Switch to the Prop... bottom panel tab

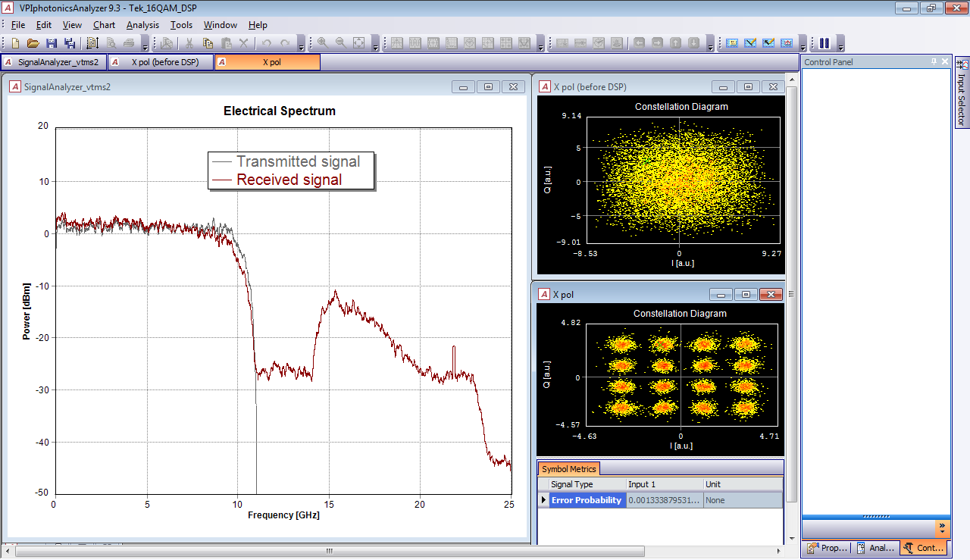tap(828, 548)
